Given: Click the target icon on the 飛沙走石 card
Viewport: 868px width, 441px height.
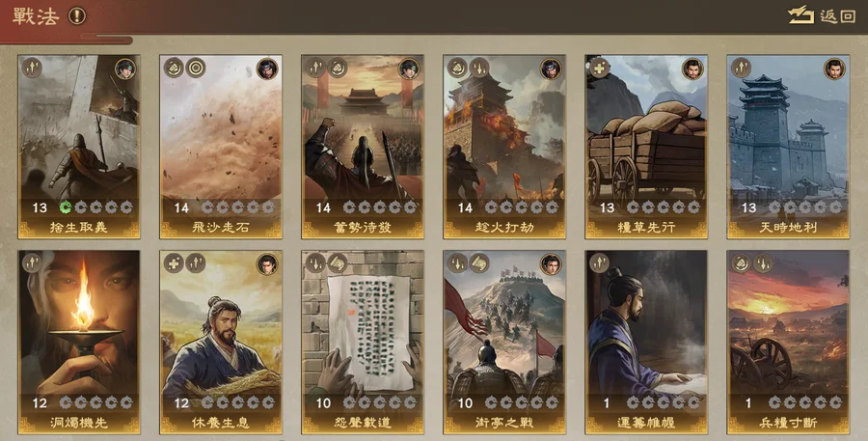Looking at the screenshot, I should [x=196, y=69].
